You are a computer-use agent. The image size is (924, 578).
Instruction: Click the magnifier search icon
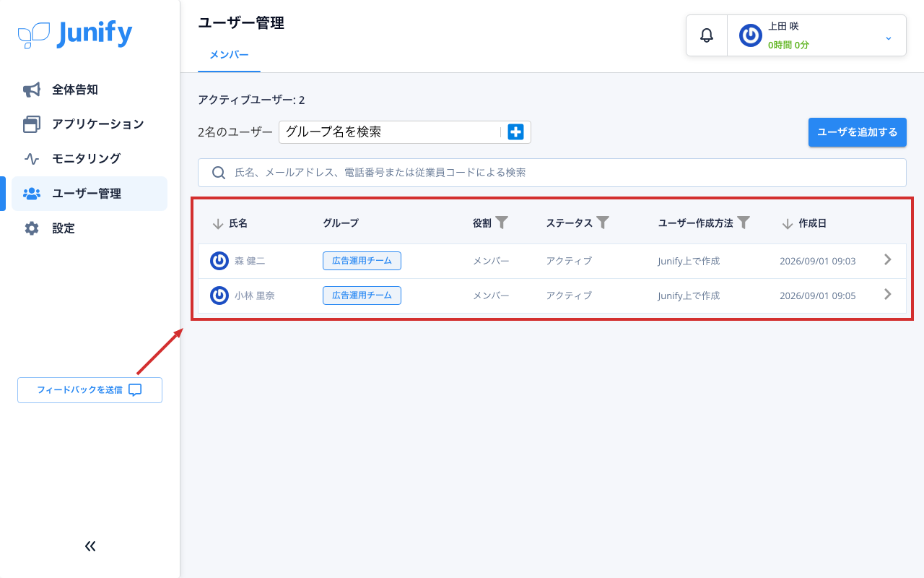[218, 173]
